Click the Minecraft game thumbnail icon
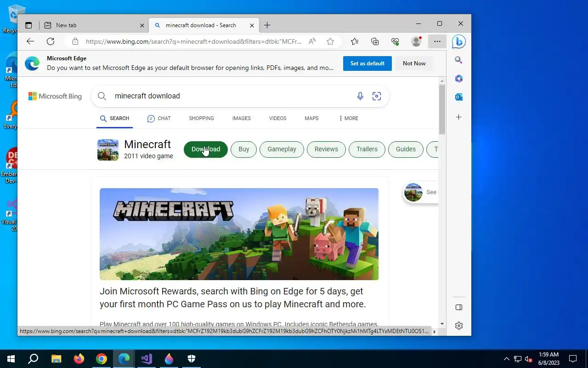The height and width of the screenshot is (368, 588). point(108,150)
